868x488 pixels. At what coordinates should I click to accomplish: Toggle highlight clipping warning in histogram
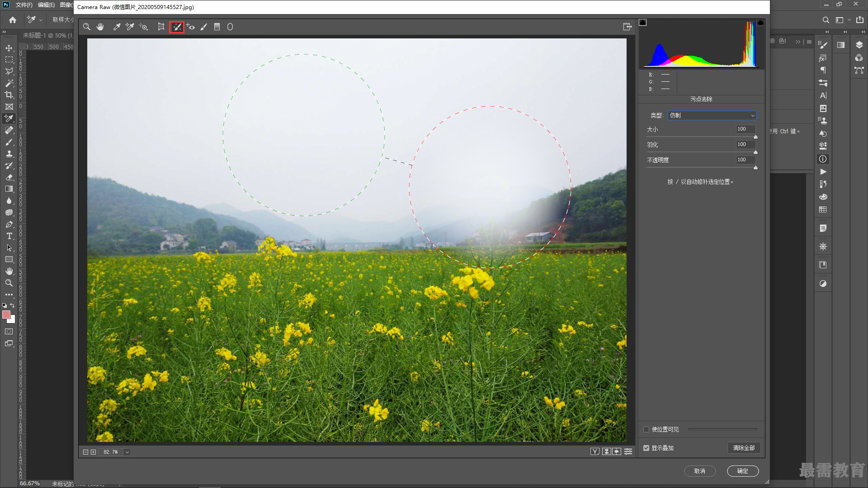[760, 23]
